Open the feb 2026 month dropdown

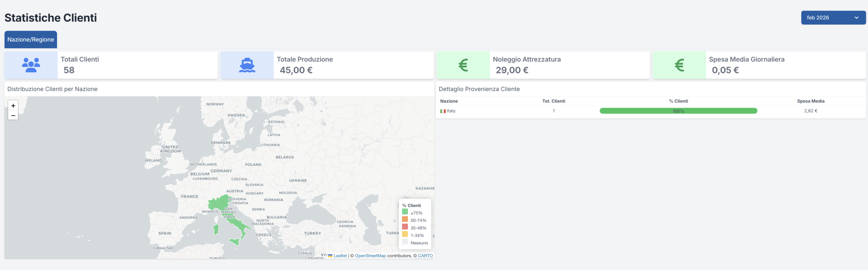[833, 18]
